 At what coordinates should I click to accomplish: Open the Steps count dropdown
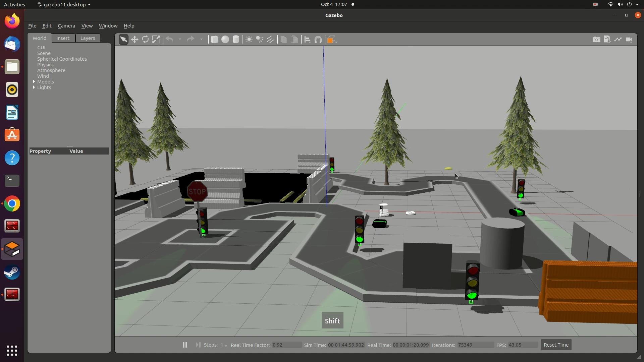223,345
